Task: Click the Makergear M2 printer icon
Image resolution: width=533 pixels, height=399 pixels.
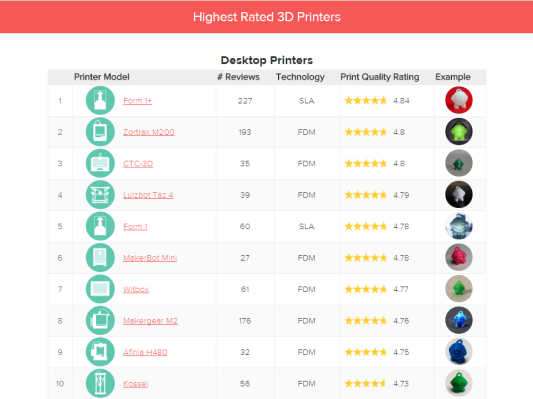Action: point(100,320)
